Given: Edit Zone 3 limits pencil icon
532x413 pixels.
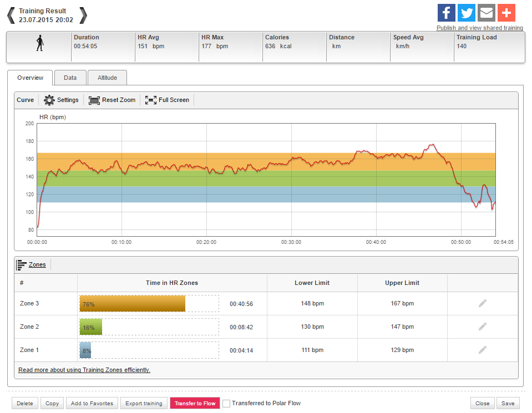Looking at the screenshot, I should pyautogui.click(x=483, y=303).
